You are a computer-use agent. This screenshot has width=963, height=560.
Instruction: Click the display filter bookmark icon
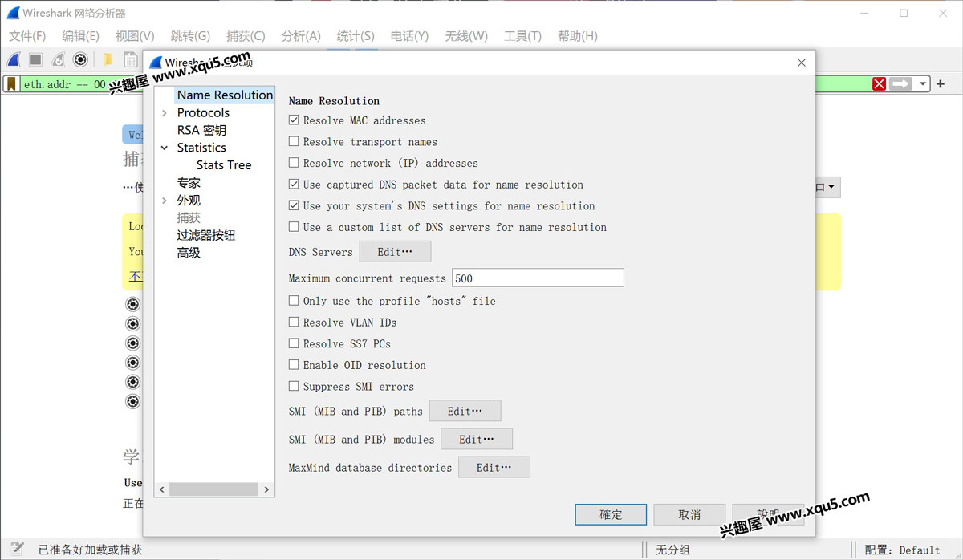(x=12, y=83)
